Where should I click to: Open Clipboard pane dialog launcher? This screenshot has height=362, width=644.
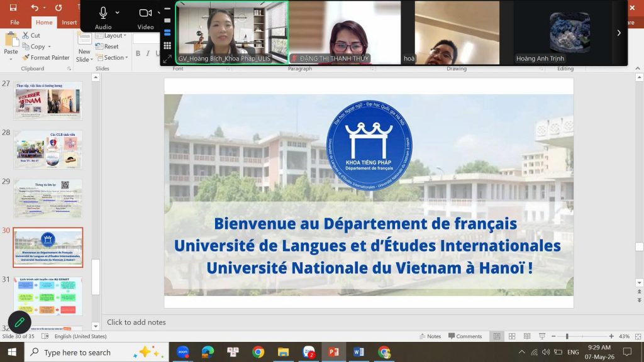69,69
